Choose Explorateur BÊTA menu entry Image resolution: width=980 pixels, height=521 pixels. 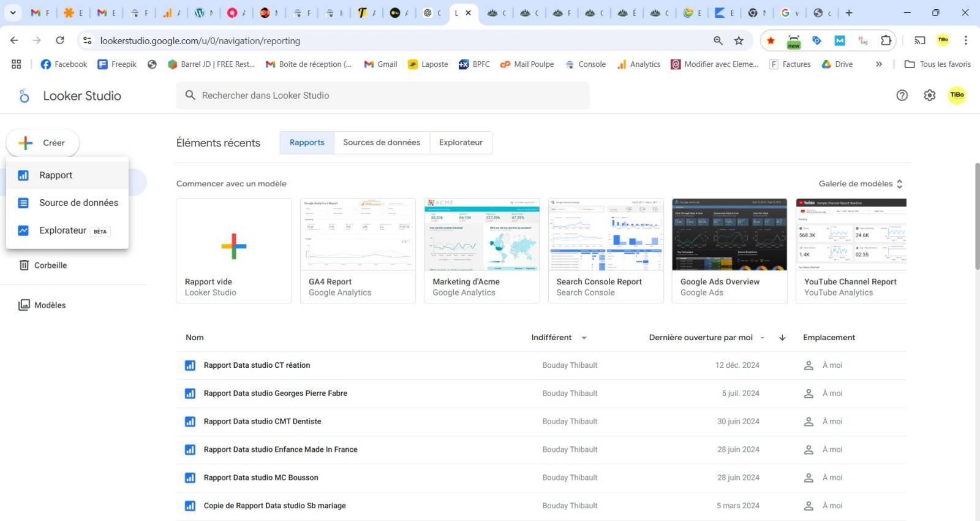[63, 230]
